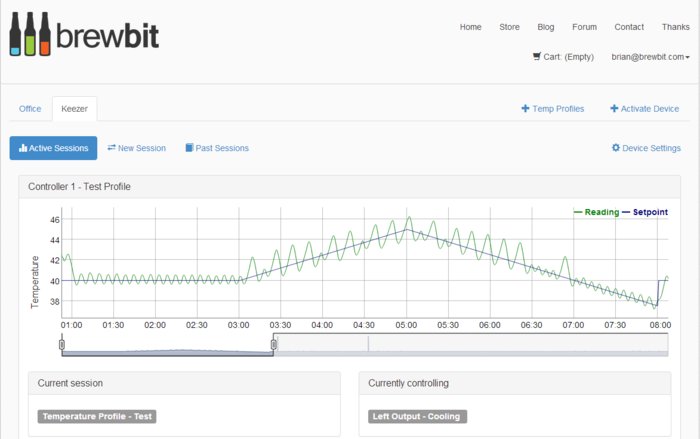Grab the right handle of the range selector
Image resolution: width=700 pixels, height=439 pixels.
274,344
